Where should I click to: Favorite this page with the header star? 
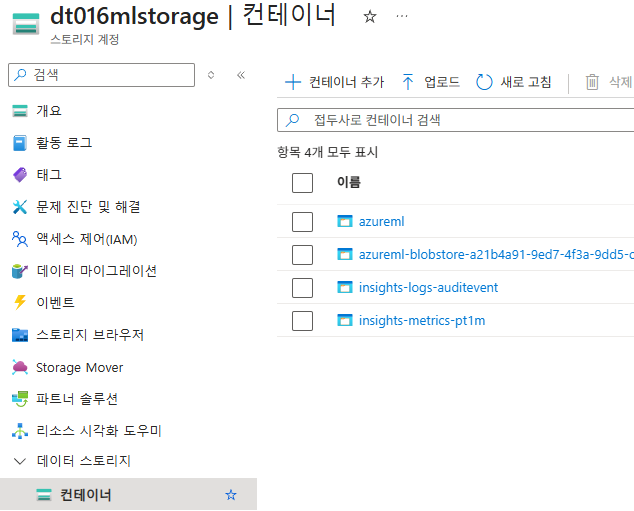click(x=370, y=17)
